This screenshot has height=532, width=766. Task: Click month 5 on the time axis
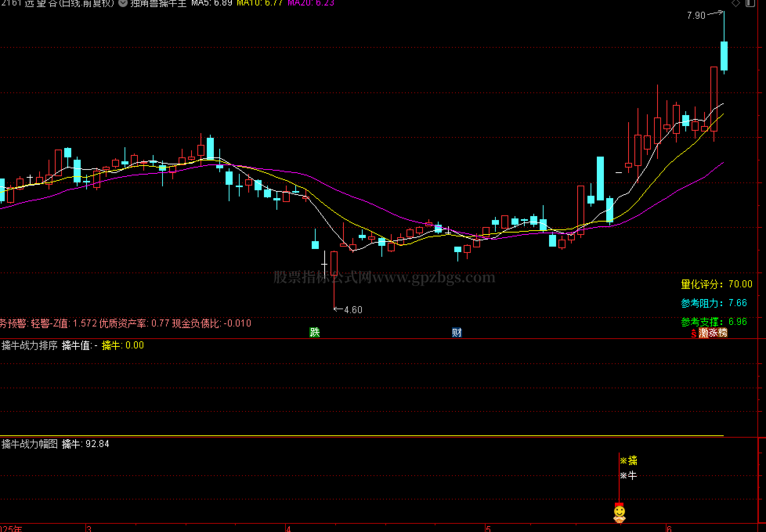pos(488,529)
